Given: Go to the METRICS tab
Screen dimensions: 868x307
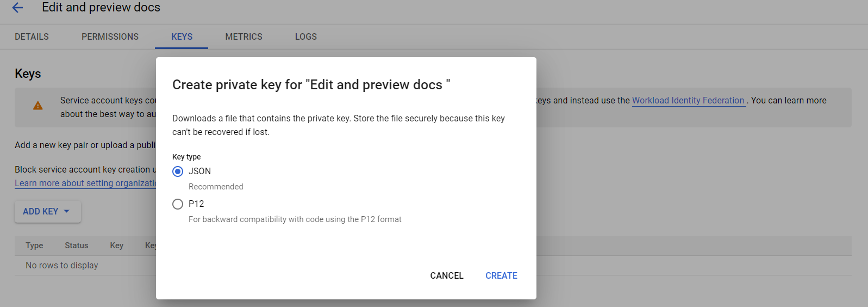Looking at the screenshot, I should tap(244, 36).
